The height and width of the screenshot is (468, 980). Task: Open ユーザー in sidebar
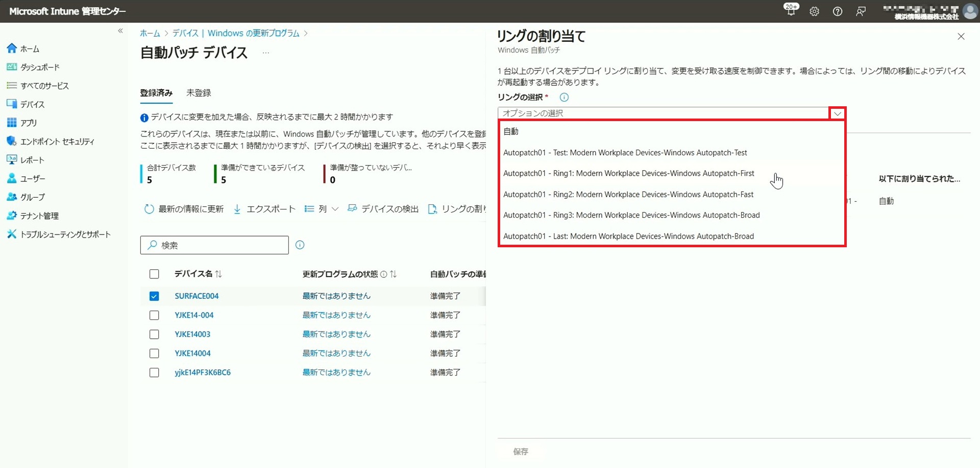click(x=26, y=178)
